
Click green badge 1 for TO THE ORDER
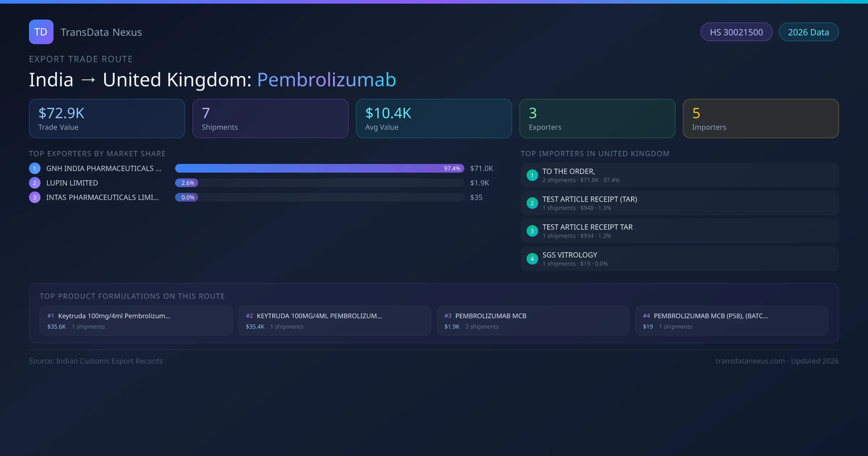[532, 175]
